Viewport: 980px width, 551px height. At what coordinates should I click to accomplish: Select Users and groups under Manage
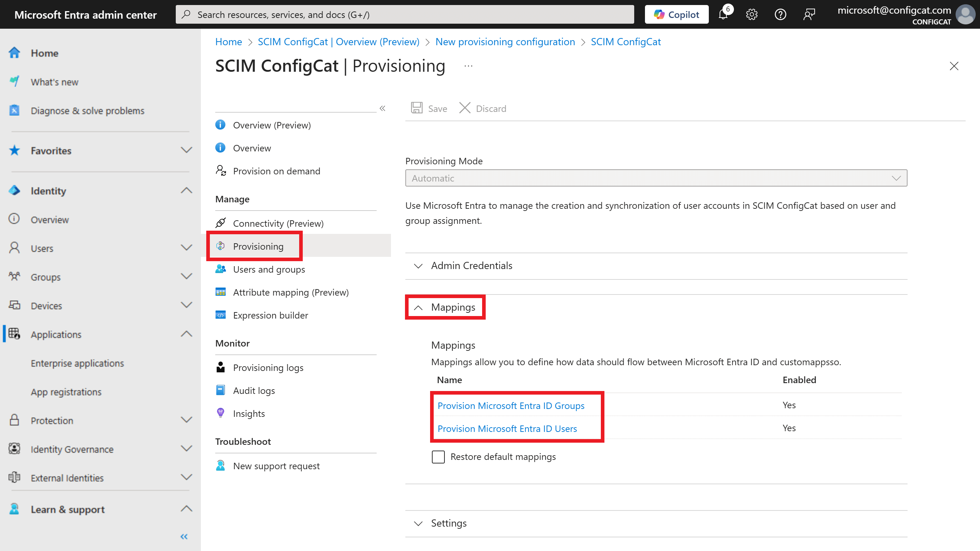269,269
